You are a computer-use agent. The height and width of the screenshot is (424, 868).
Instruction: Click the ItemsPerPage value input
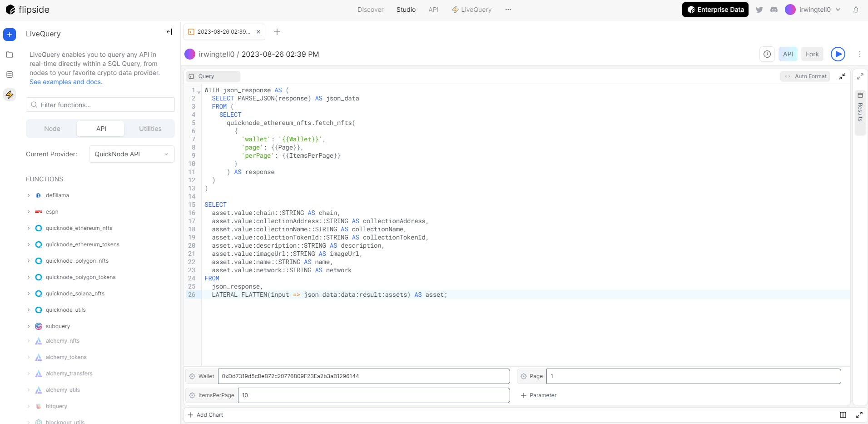tap(374, 395)
